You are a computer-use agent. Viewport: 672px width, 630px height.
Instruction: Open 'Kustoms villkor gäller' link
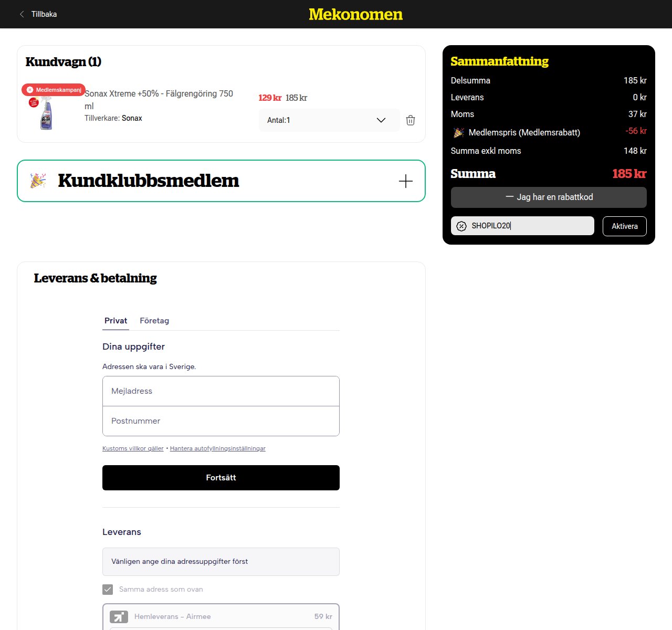pos(133,448)
